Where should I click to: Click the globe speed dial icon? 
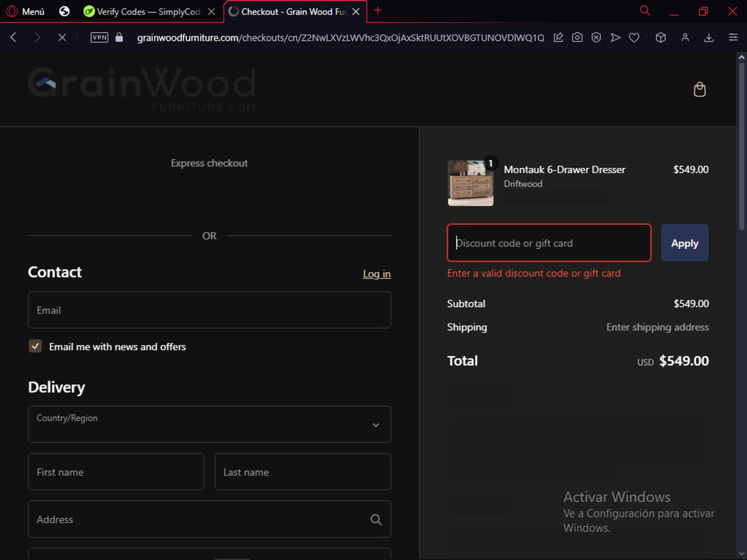click(x=64, y=11)
